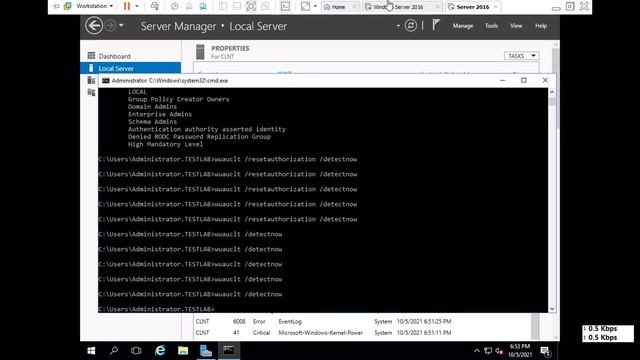This screenshot has width=640, height=360.
Task: Open the Action Center notification icon
Action: click(545, 351)
